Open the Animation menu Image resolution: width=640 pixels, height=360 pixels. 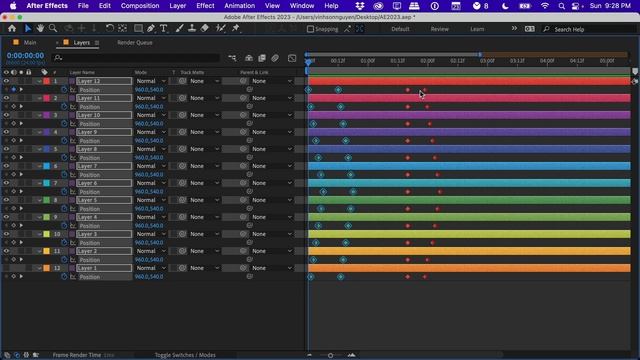pyautogui.click(x=240, y=6)
